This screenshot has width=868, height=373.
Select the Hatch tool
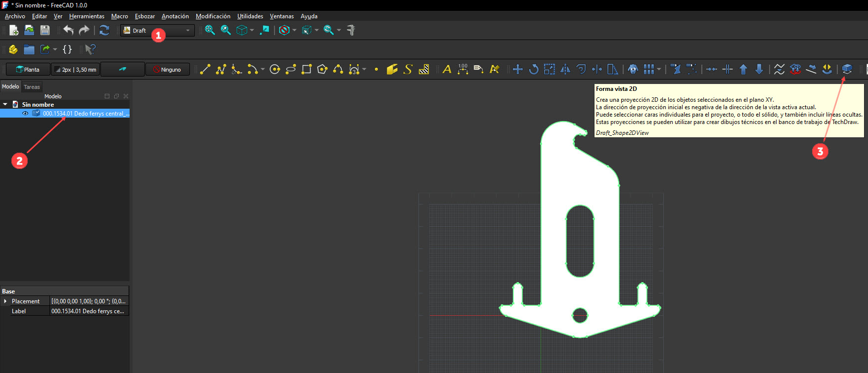click(x=424, y=70)
